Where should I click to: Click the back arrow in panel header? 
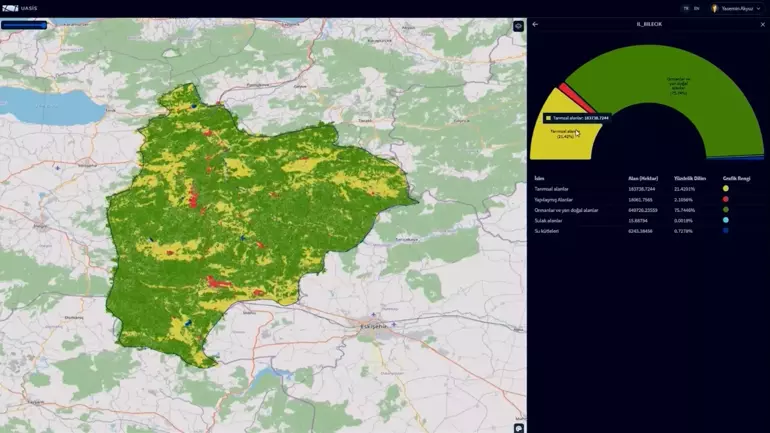535,24
